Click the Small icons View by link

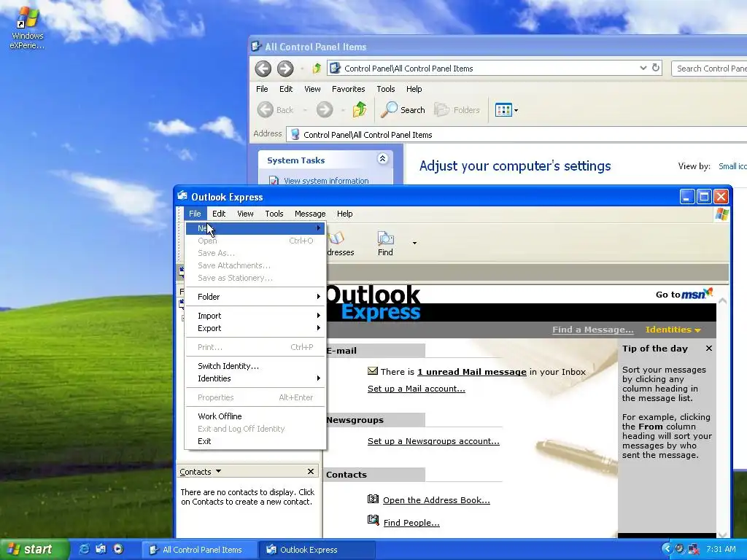732,166
